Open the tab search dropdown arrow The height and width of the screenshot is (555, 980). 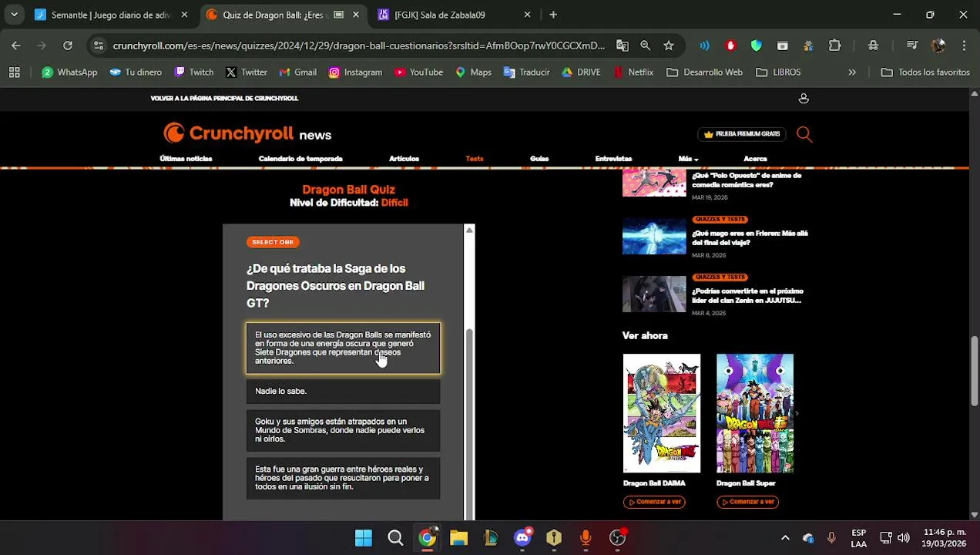point(14,15)
